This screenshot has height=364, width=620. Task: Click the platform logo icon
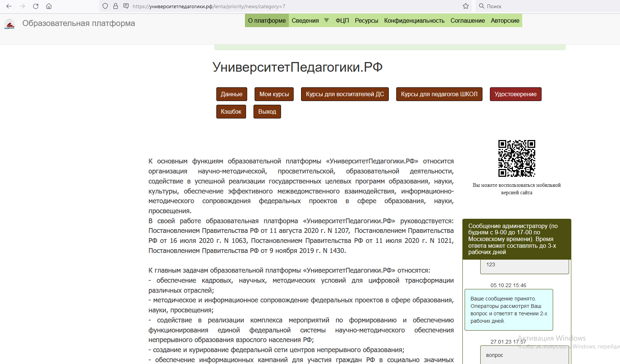point(9,24)
